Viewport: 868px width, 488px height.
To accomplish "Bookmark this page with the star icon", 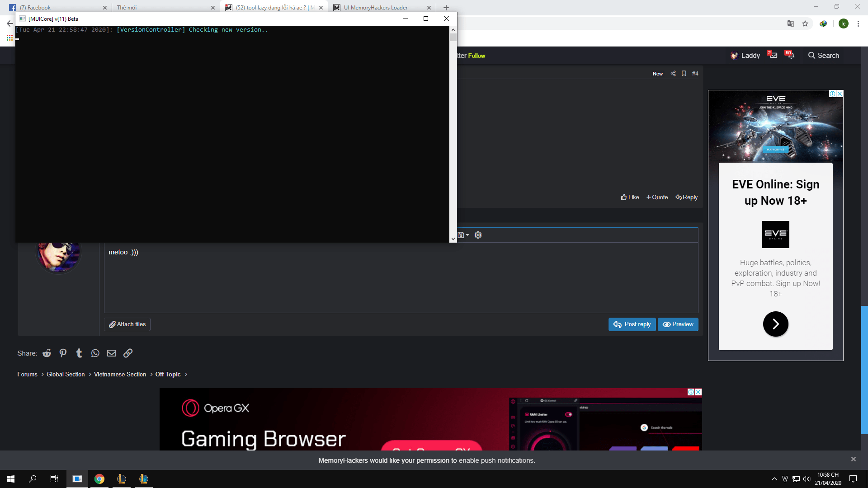I will (805, 23).
